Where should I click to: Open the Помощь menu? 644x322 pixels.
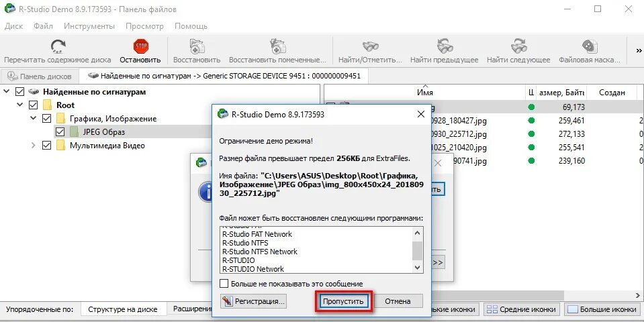pos(191,26)
